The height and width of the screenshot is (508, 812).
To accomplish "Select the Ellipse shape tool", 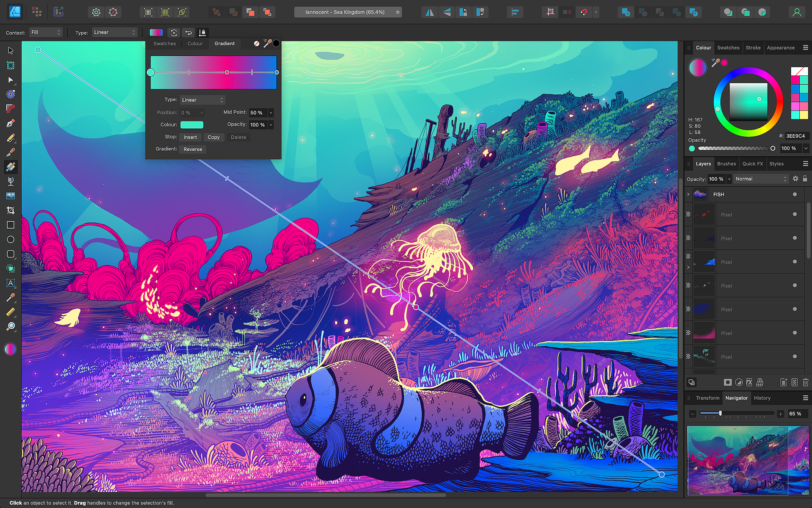I will coord(11,240).
